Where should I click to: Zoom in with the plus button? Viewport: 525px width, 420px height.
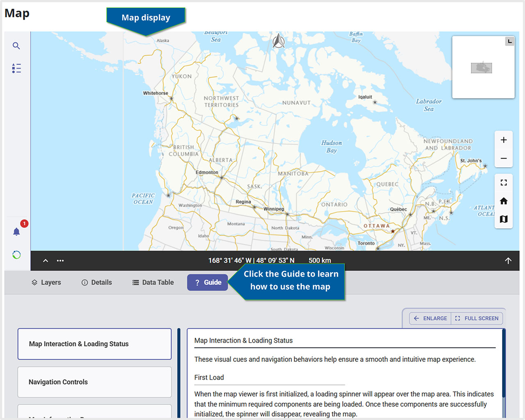tap(504, 140)
